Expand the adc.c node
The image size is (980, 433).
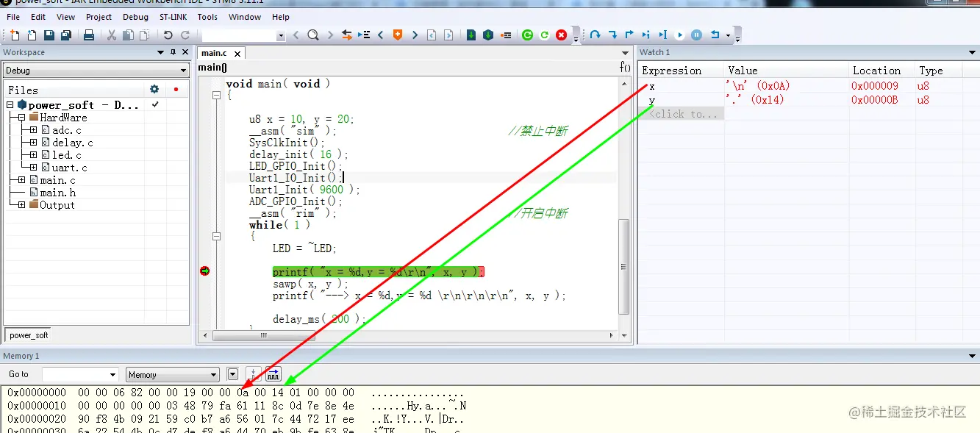pyautogui.click(x=34, y=130)
